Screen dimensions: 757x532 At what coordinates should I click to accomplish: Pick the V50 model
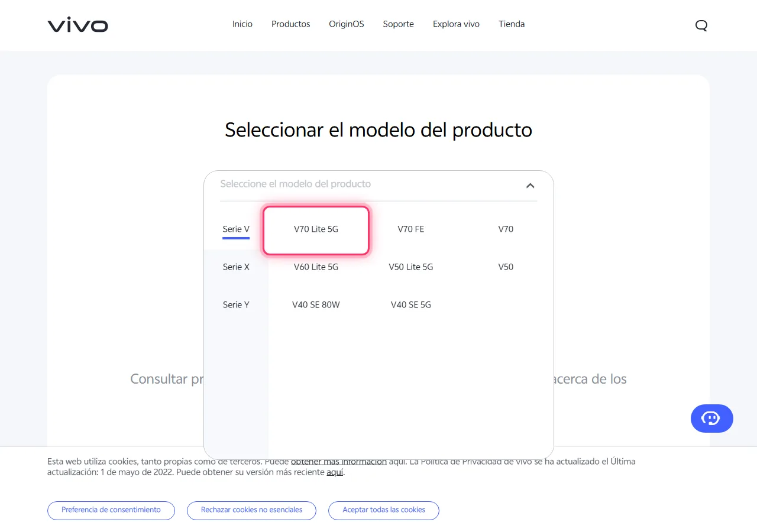click(x=506, y=267)
